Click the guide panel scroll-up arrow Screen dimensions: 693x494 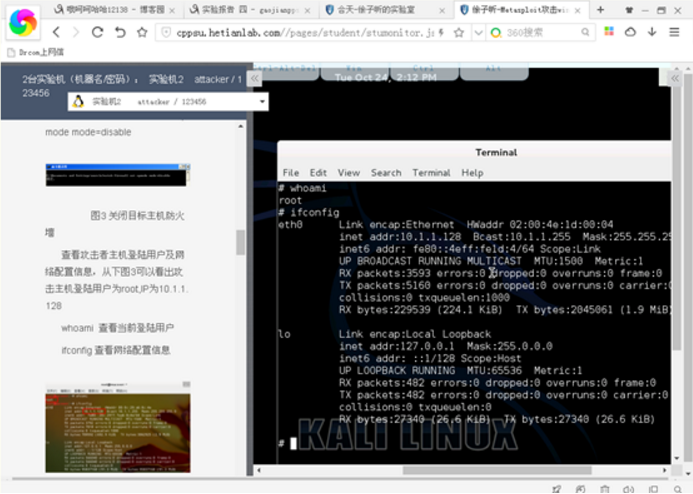pyautogui.click(x=240, y=127)
